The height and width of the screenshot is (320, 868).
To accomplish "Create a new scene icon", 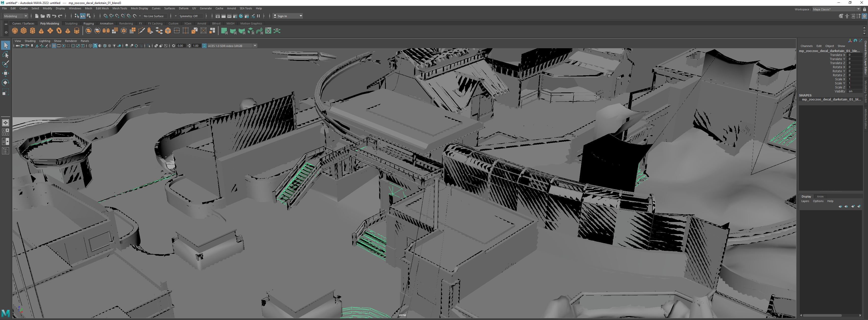I will point(37,16).
